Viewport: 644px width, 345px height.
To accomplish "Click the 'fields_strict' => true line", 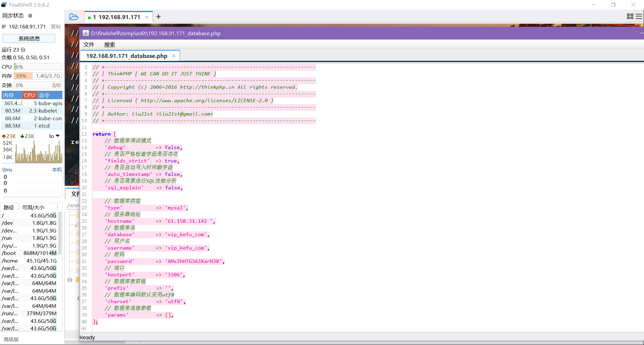I will 142,161.
